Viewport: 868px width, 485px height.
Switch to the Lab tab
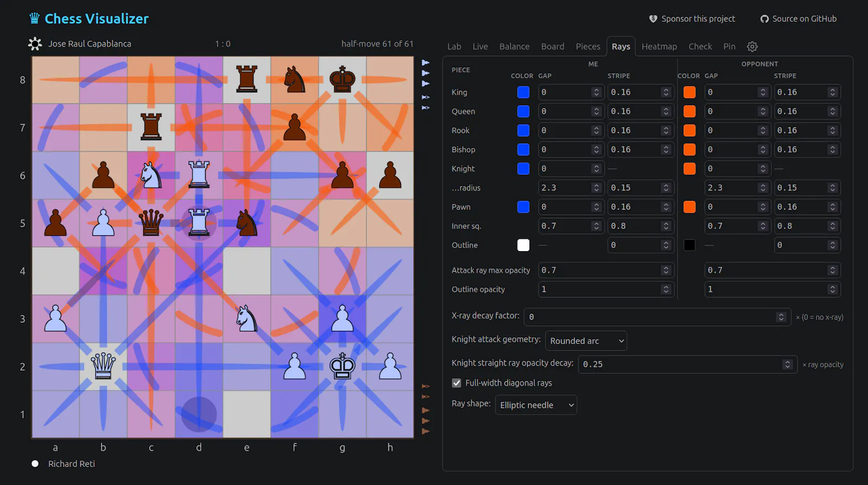(x=454, y=47)
